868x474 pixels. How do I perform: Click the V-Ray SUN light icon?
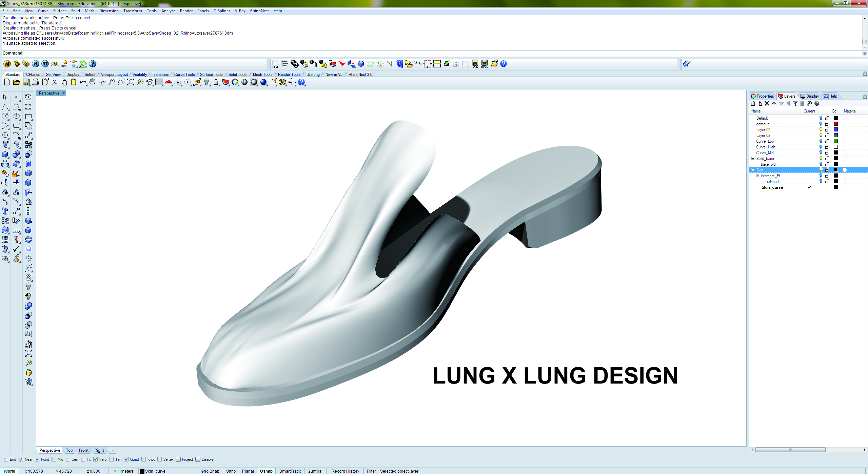(x=64, y=64)
